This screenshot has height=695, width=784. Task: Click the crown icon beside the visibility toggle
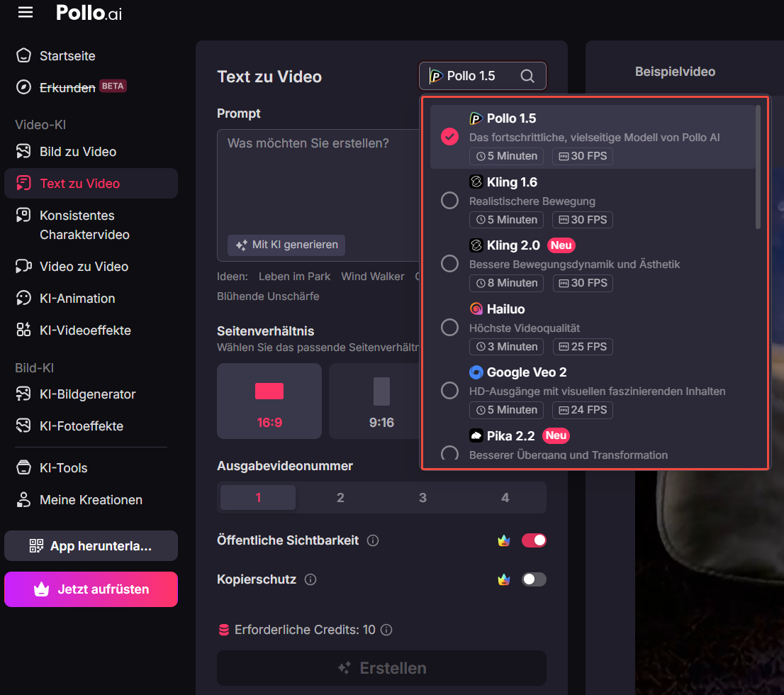(504, 540)
